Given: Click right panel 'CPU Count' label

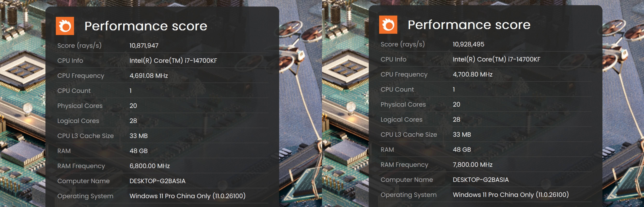Looking at the screenshot, I should click(x=397, y=90).
